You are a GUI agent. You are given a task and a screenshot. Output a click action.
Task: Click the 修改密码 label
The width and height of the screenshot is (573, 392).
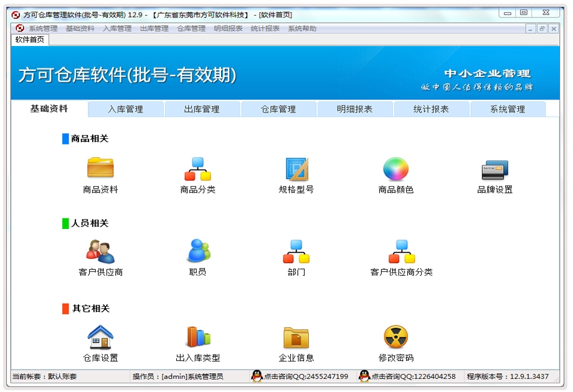coord(395,358)
